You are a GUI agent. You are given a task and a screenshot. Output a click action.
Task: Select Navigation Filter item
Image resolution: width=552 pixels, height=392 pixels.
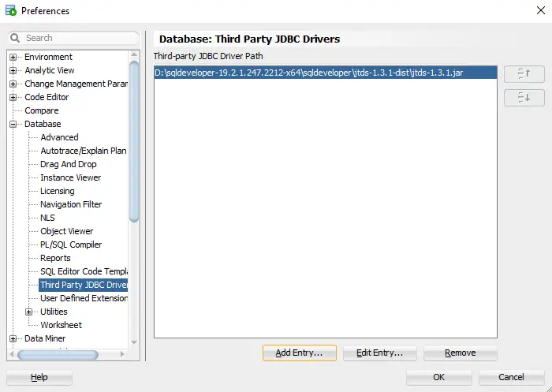coord(71,204)
